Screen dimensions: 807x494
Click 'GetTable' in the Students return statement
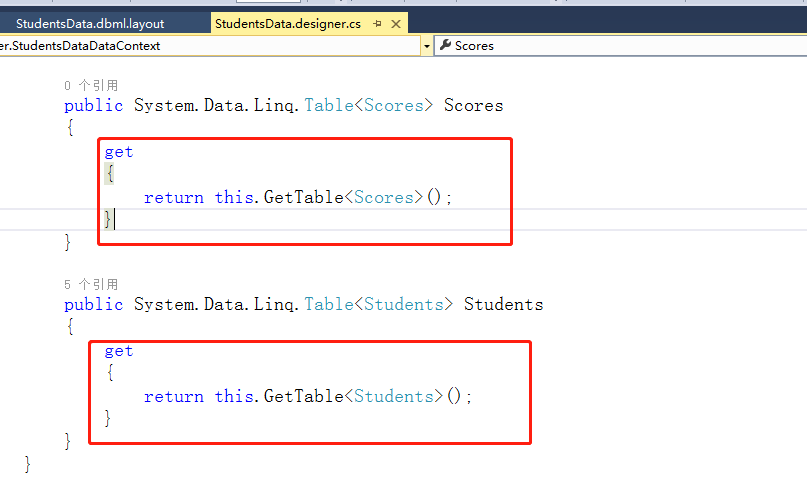point(304,397)
